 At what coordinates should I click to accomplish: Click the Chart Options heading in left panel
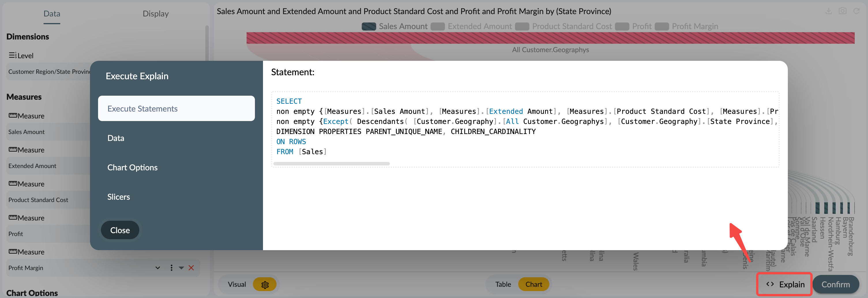(x=32, y=293)
